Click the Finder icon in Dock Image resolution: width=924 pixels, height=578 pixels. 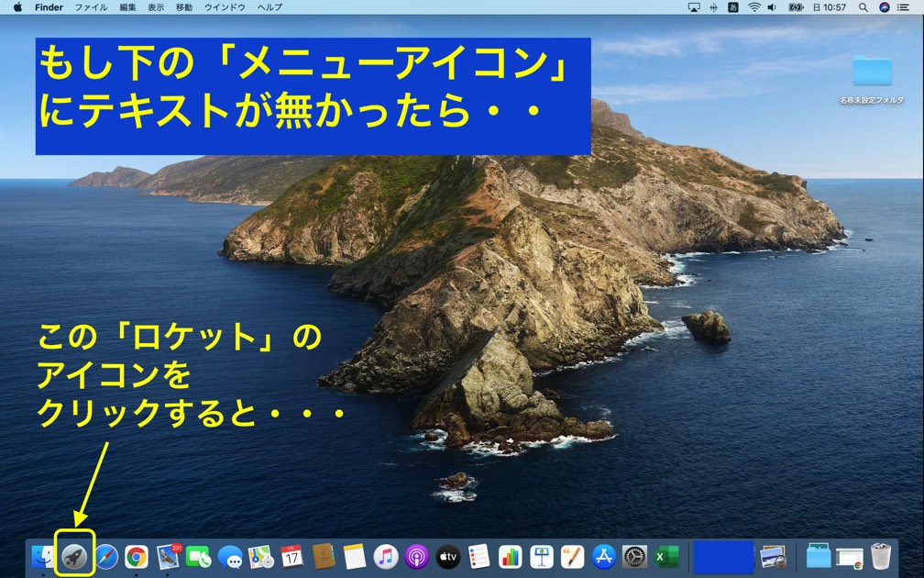(42, 556)
